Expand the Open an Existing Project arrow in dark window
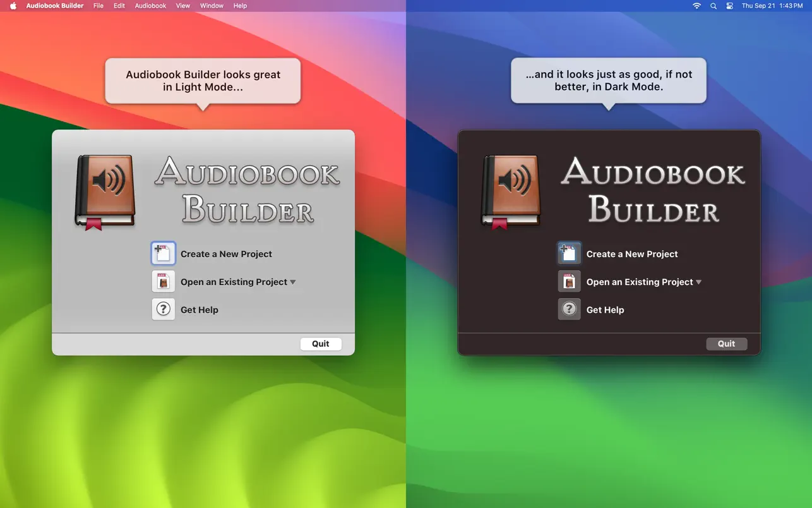Screen dimensions: 812x508 tap(699, 282)
